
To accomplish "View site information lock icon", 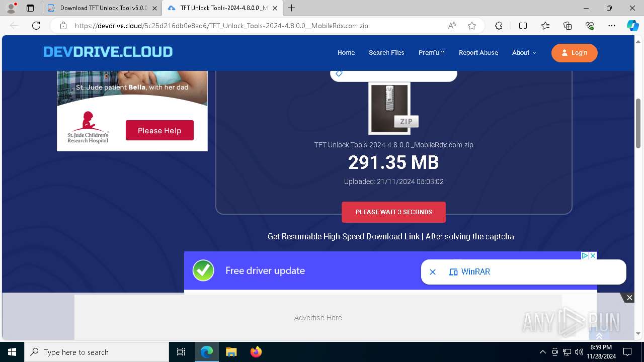I will coord(63,26).
